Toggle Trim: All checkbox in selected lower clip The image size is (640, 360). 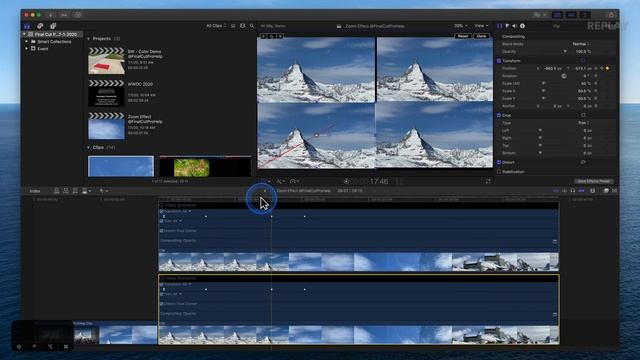click(x=162, y=294)
